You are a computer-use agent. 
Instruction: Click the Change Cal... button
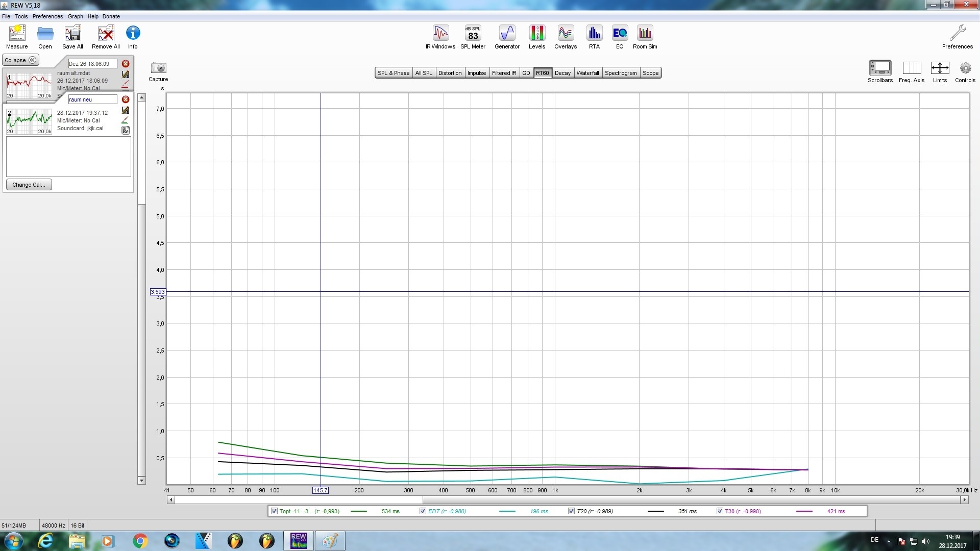point(29,185)
